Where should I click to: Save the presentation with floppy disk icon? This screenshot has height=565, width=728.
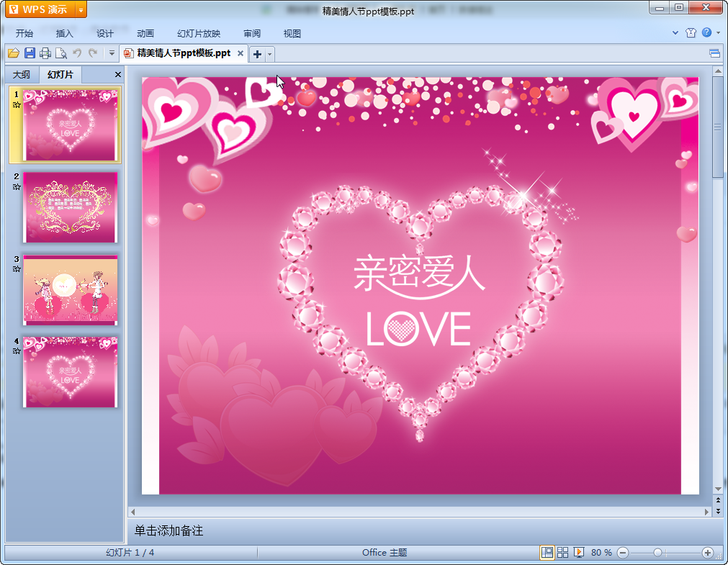(x=30, y=53)
